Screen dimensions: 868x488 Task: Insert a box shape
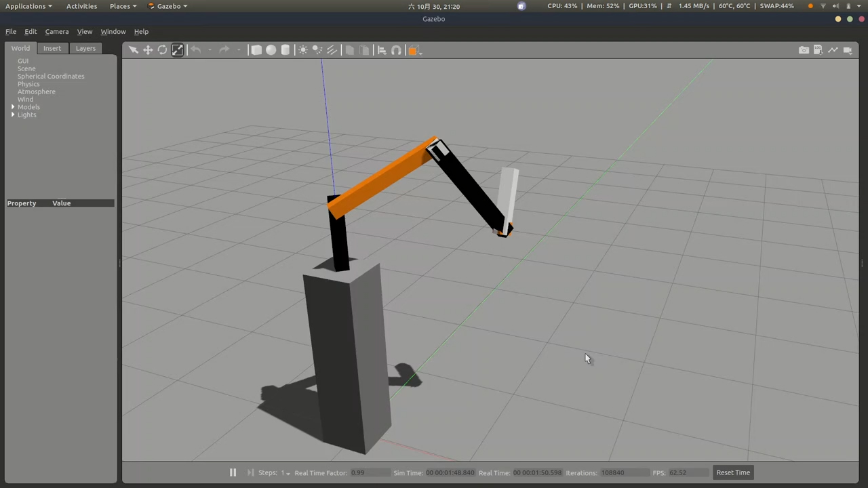click(x=256, y=50)
